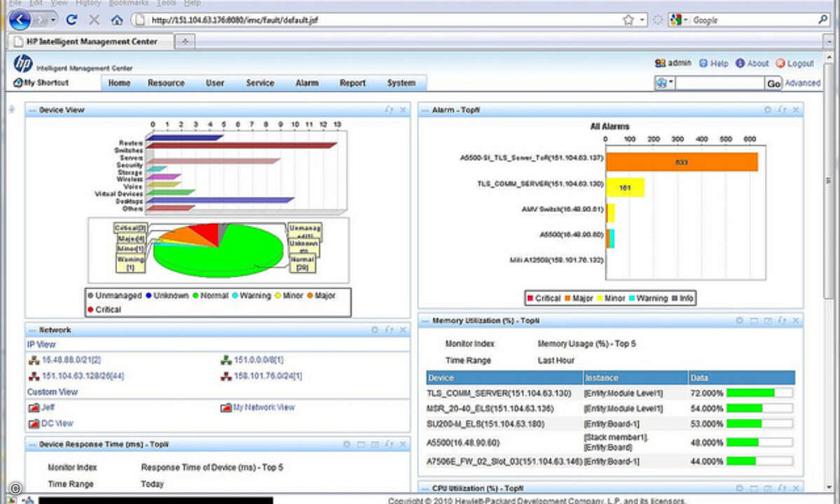
Task: Open the Resource menu
Action: click(x=166, y=83)
